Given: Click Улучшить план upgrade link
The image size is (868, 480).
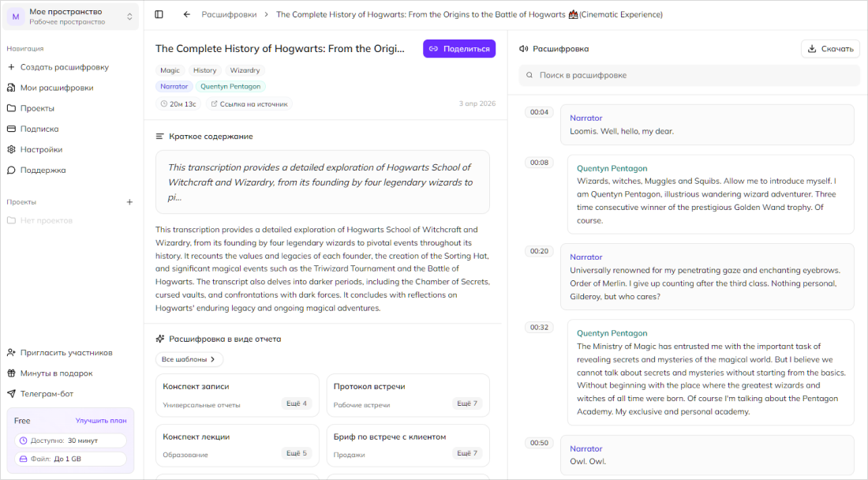Looking at the screenshot, I should [x=100, y=421].
